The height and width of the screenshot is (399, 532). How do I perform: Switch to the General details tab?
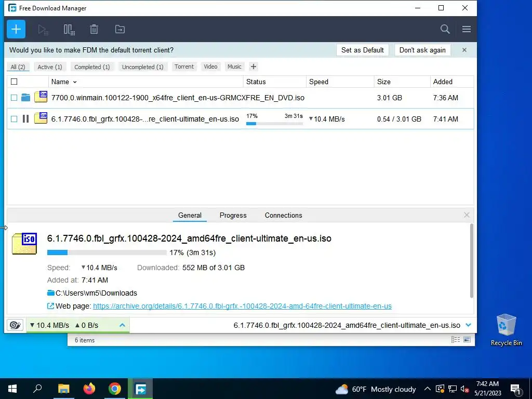point(190,215)
